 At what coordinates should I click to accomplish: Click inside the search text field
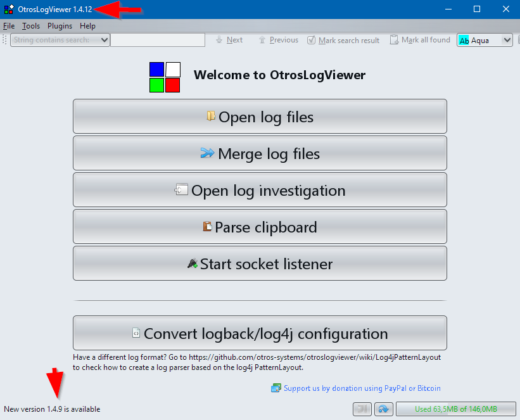[157, 39]
